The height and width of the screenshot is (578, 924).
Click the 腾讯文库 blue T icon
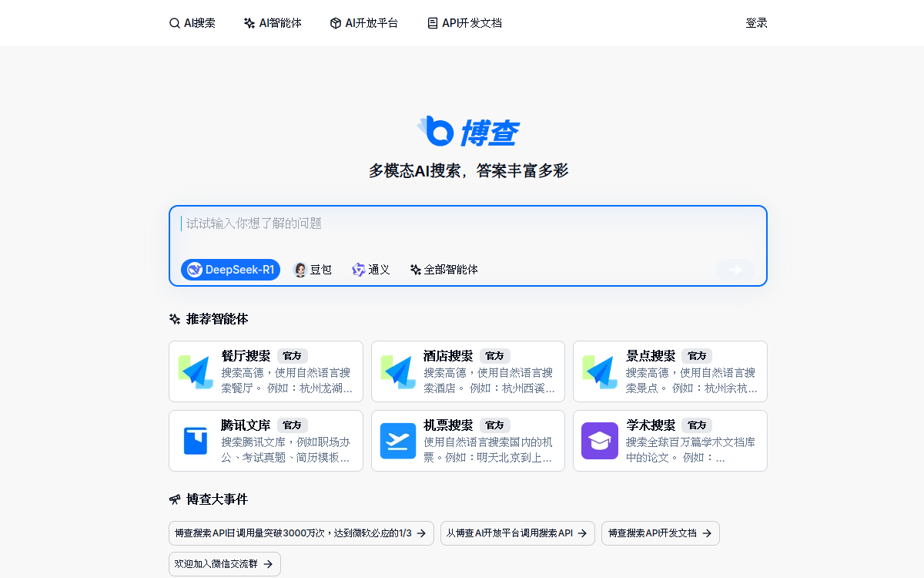(196, 441)
